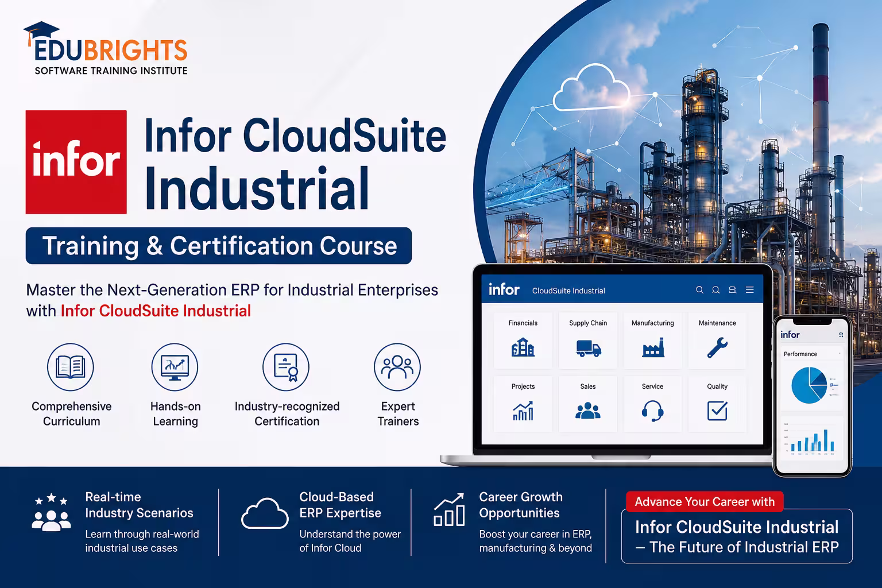This screenshot has height=588, width=882.
Task: Open the Projects chart icon
Action: (523, 411)
